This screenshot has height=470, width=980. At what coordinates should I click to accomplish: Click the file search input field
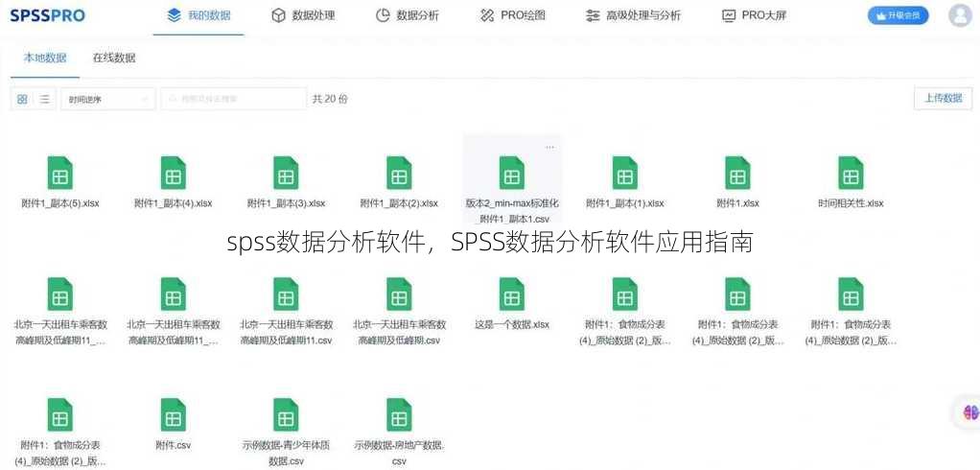point(234,99)
